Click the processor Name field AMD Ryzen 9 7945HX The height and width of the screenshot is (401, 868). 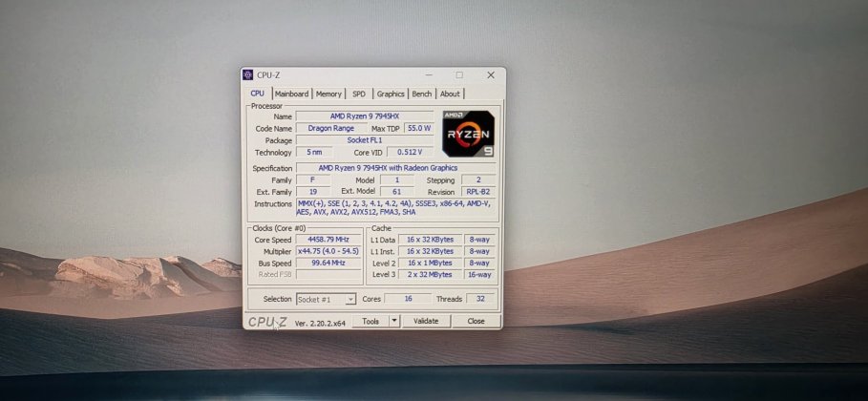365,116
